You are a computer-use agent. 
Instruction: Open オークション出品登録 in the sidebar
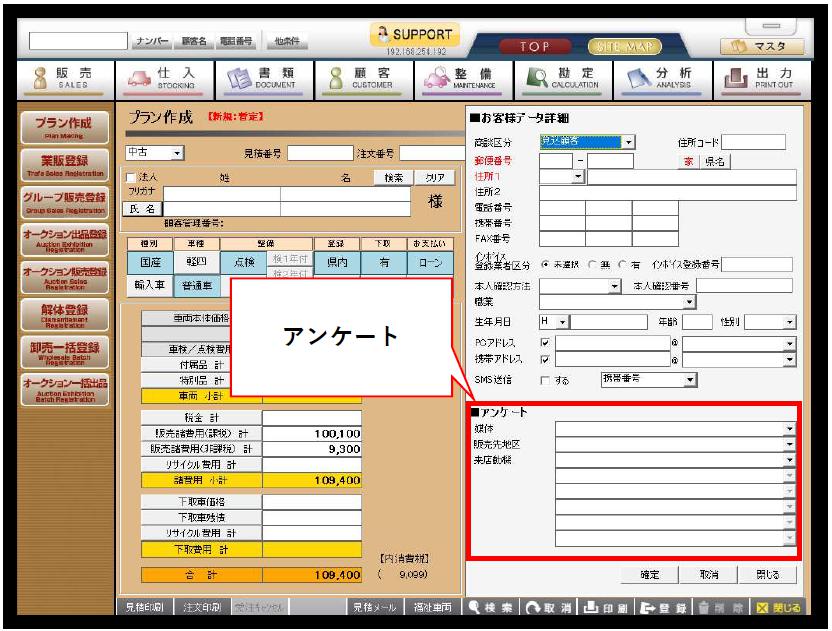pos(64,240)
